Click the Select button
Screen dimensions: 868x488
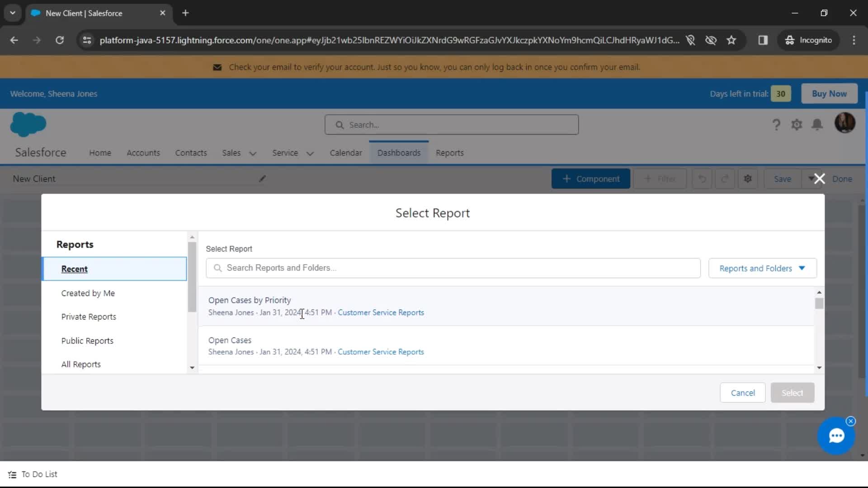pos(792,393)
